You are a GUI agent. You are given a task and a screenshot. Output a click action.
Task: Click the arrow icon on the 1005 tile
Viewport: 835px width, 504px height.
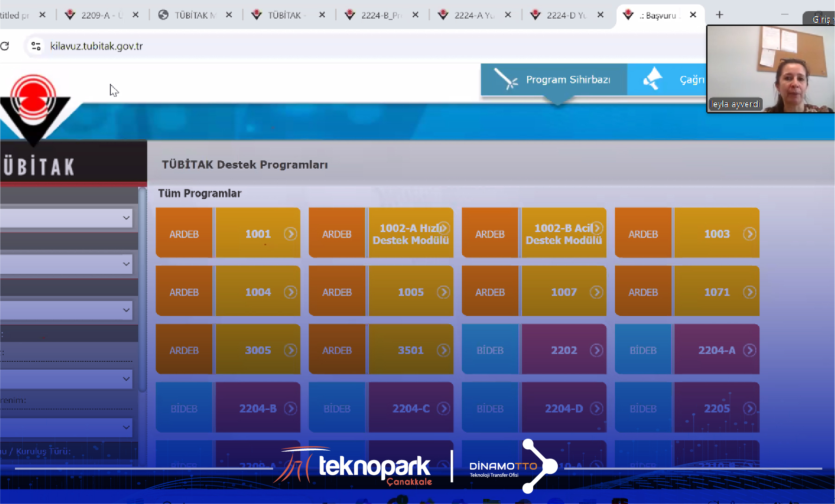(x=443, y=292)
